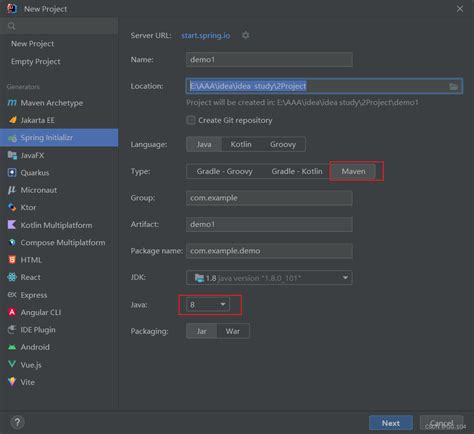Click the Next button
Viewport: 474px width, 434px height.
(391, 423)
